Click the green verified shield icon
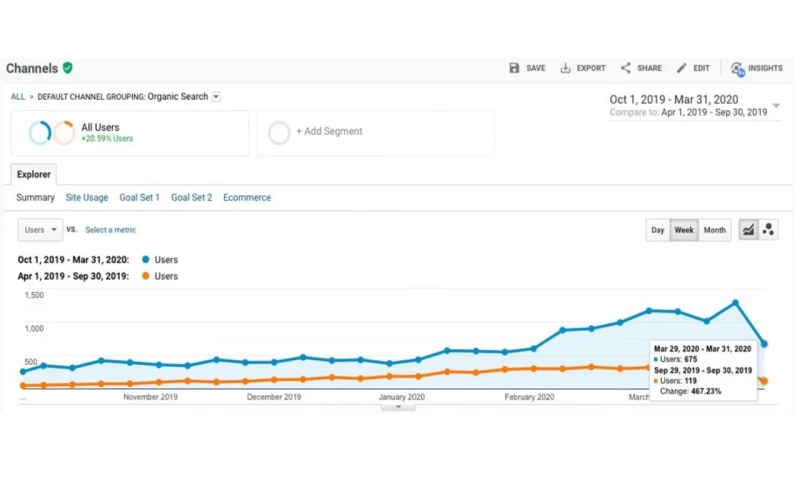The width and height of the screenshot is (800, 480). pos(68,68)
